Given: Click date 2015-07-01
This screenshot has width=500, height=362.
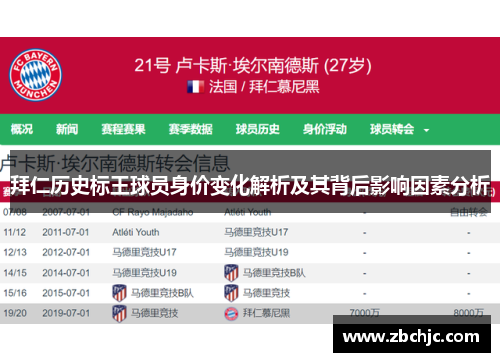Looking at the screenshot, I should point(66,293).
